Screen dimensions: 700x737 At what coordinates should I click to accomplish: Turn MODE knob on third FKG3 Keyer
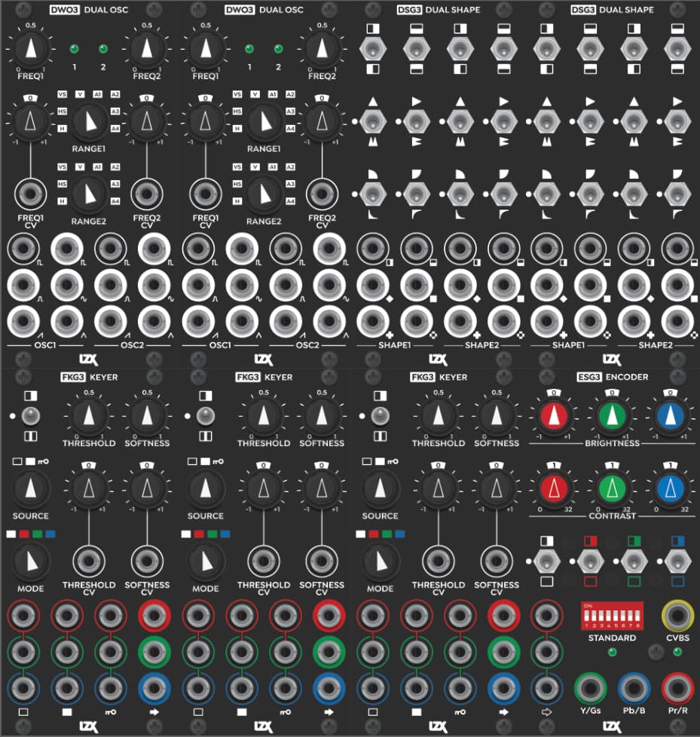point(381,561)
